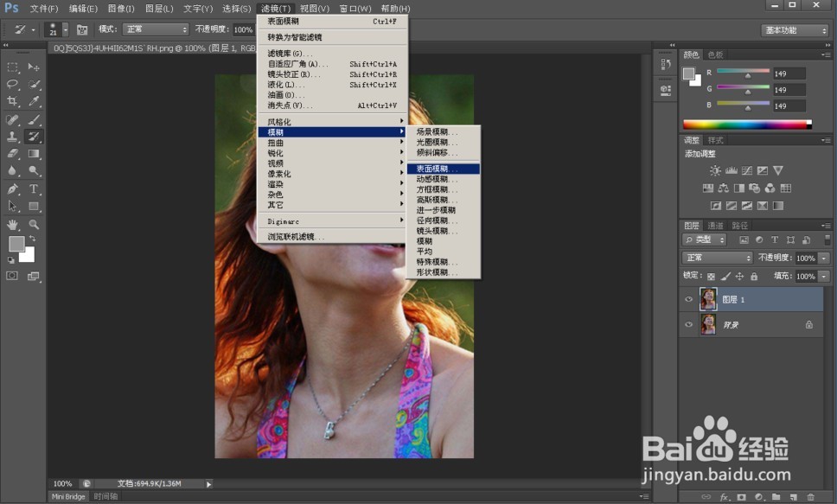This screenshot has height=504, width=837.
Task: Open the Mini Bridge panel
Action: (x=67, y=496)
